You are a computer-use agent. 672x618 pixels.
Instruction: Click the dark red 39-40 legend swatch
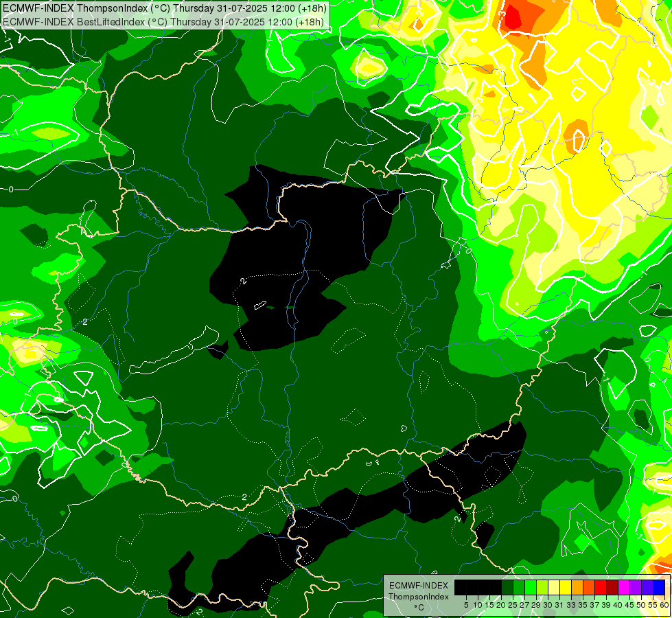tap(612, 587)
